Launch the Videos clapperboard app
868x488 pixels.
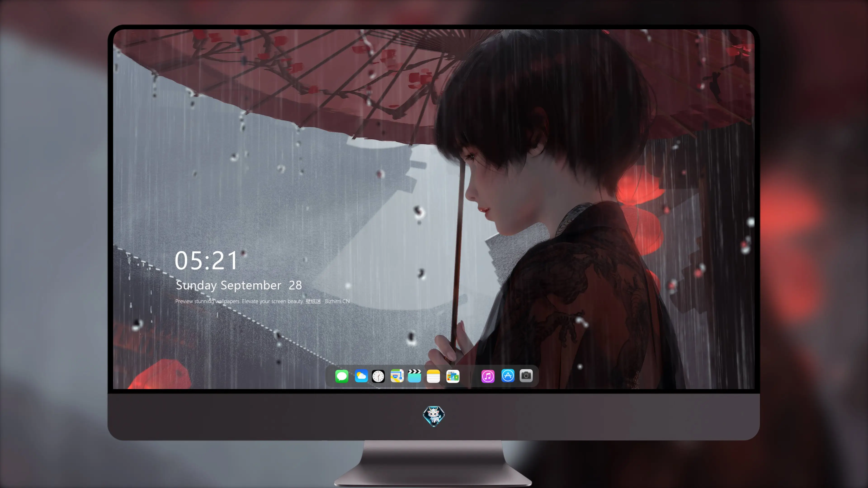click(x=415, y=376)
